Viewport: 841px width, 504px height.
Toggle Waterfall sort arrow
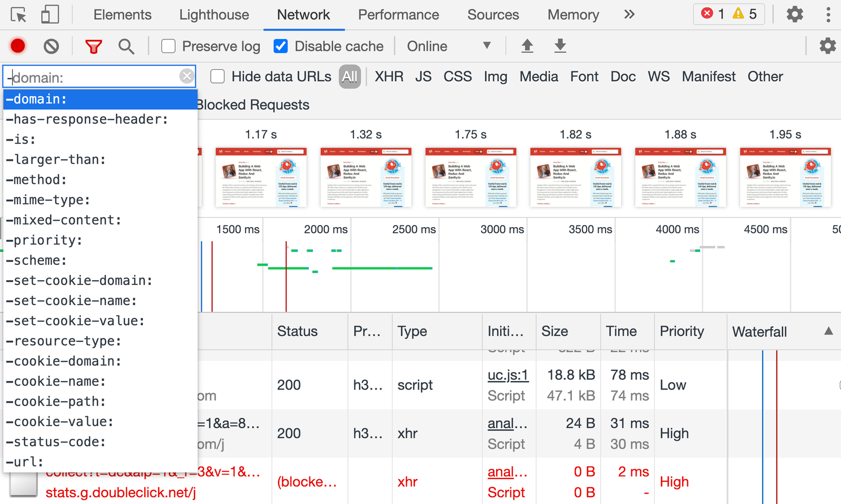click(828, 331)
